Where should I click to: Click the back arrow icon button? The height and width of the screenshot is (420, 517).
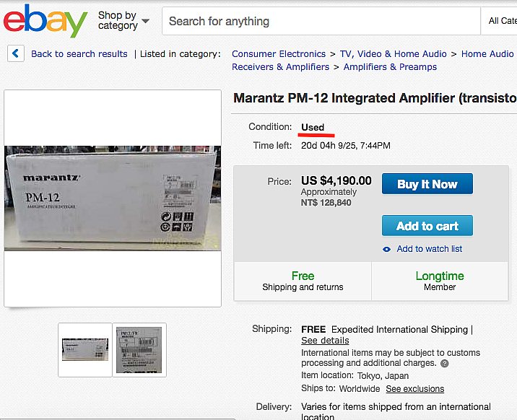point(15,53)
